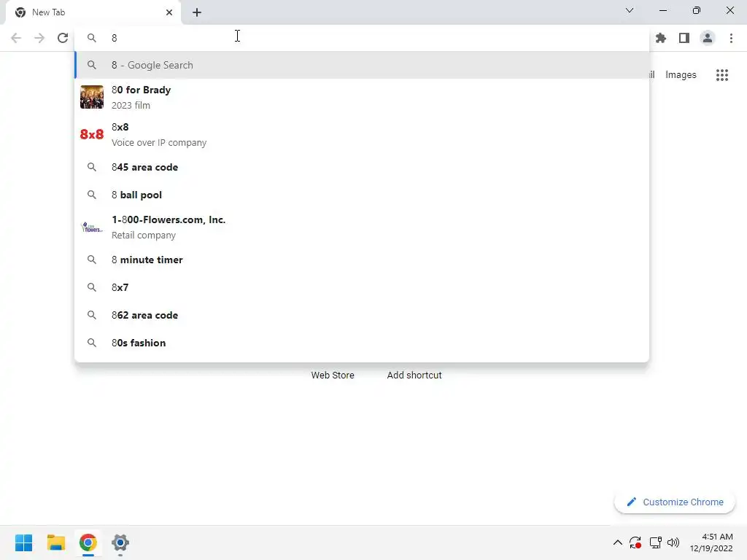
Task: Click in the address bar containing 8
Action: [x=362, y=38]
